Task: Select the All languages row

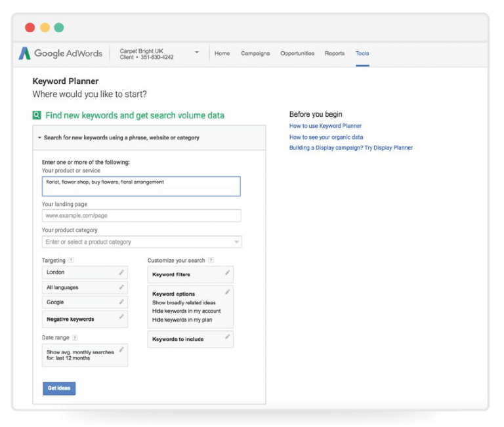Action: (x=85, y=287)
